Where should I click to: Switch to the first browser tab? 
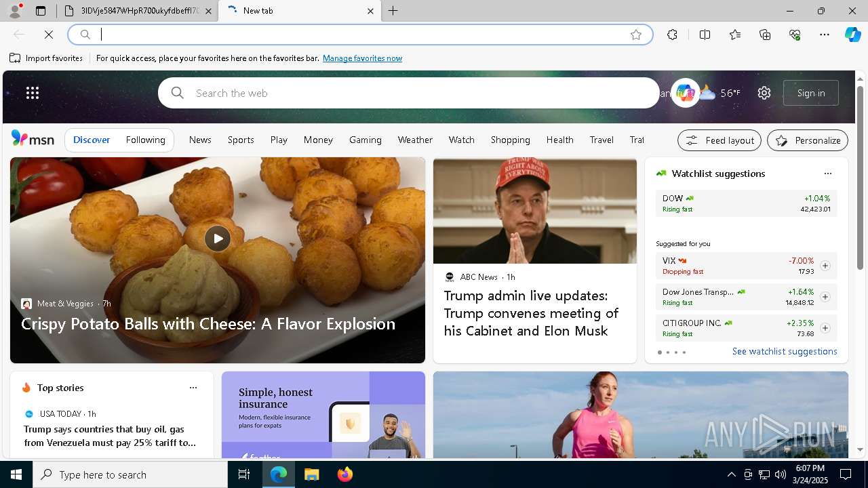138,11
